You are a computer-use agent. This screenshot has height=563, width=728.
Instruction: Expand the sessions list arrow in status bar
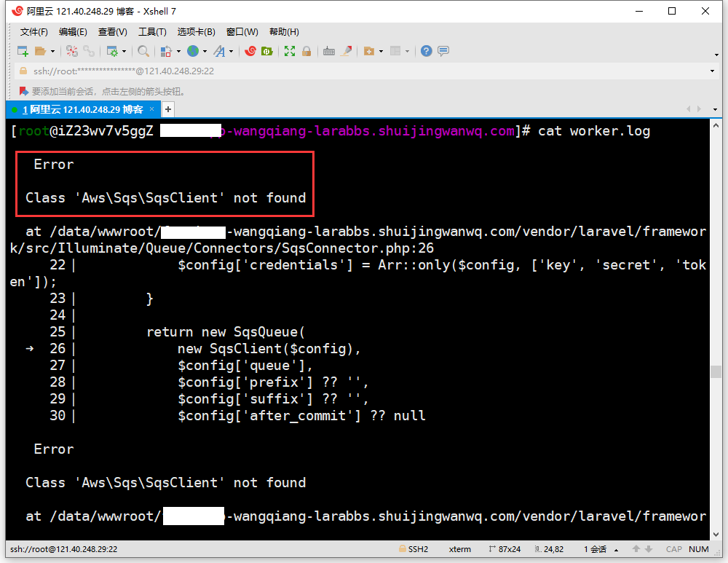[617, 550]
